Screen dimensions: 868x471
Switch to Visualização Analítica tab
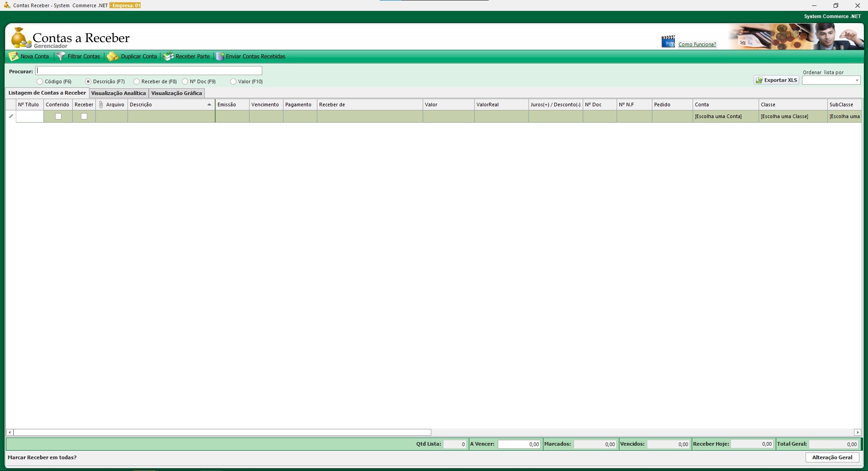pyautogui.click(x=118, y=93)
